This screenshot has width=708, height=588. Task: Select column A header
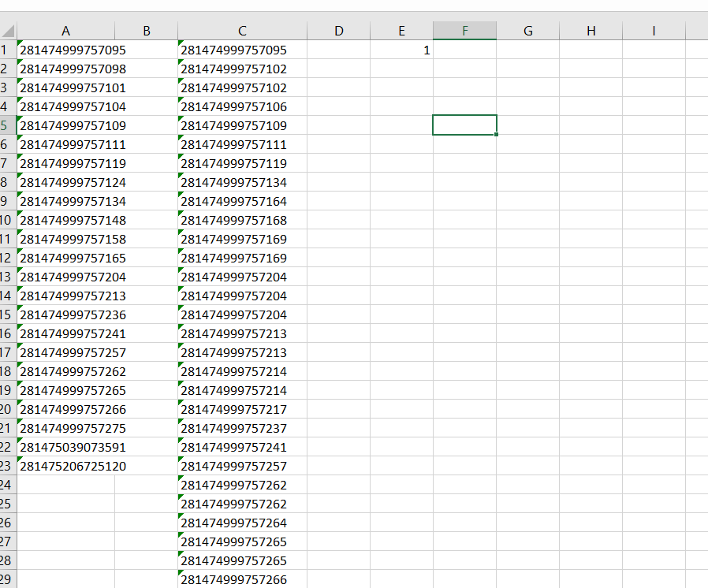pyautogui.click(x=66, y=31)
